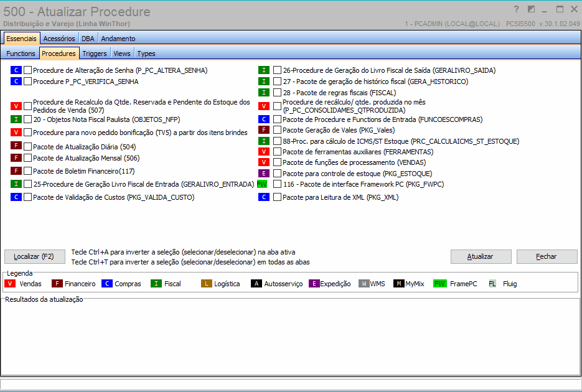Click the red V badge beside Procedure para novo pedido bonificação

(x=16, y=132)
